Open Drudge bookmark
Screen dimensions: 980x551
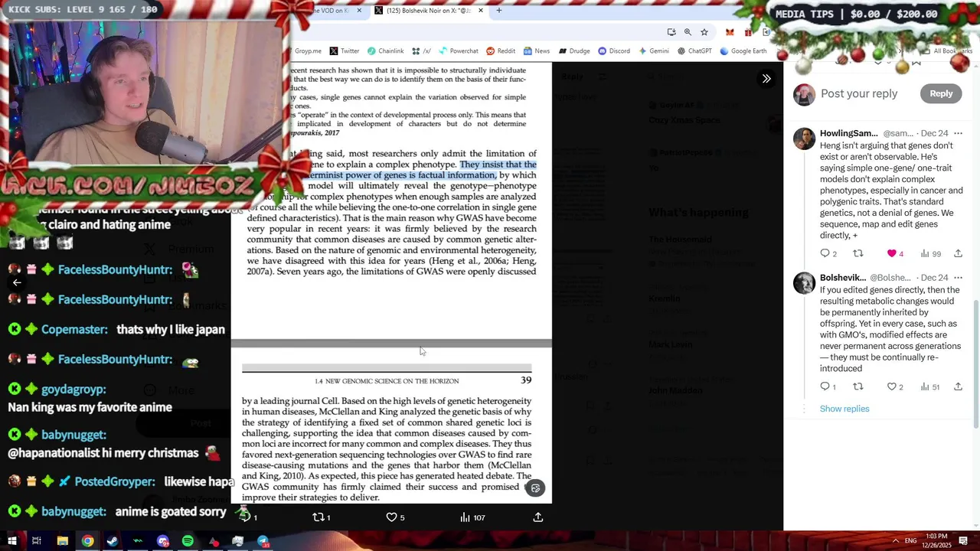574,51
